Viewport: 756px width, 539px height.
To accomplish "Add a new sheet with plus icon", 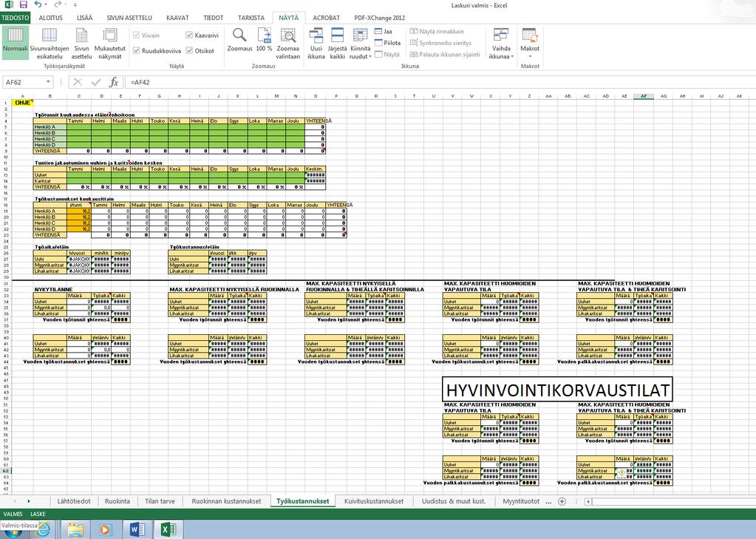I will tap(562, 501).
